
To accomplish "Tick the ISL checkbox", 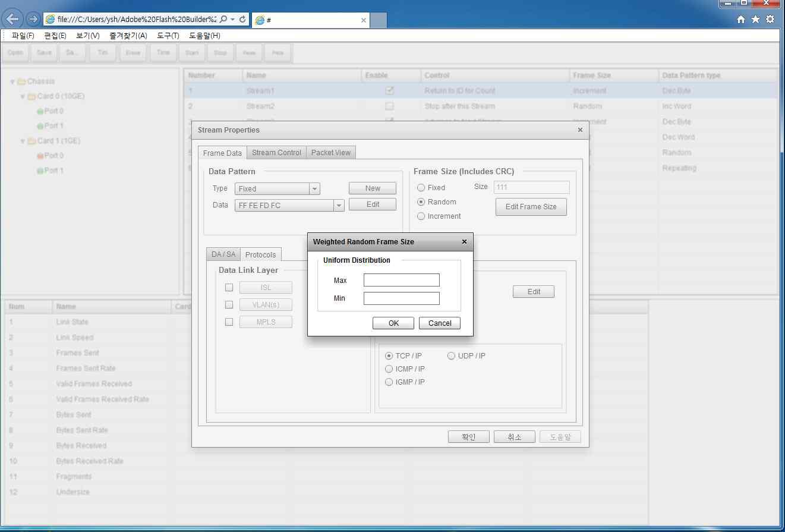I will click(229, 288).
